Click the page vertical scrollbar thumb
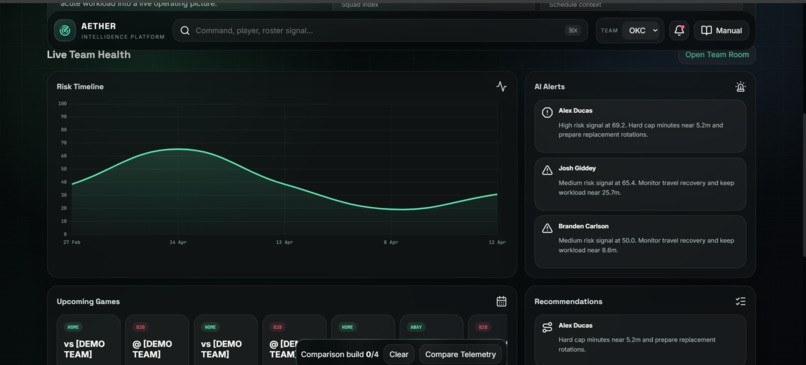The width and height of the screenshot is (806, 365). [803, 185]
